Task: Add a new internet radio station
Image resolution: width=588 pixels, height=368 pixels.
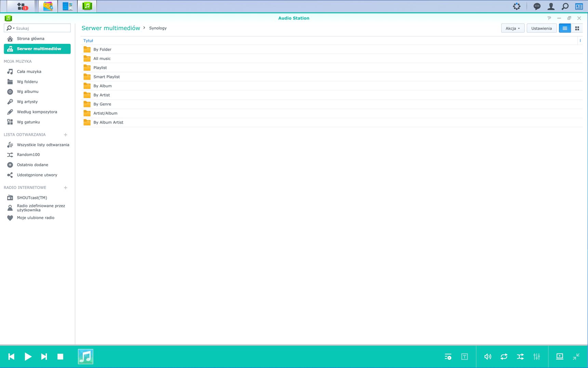Action: (x=66, y=188)
